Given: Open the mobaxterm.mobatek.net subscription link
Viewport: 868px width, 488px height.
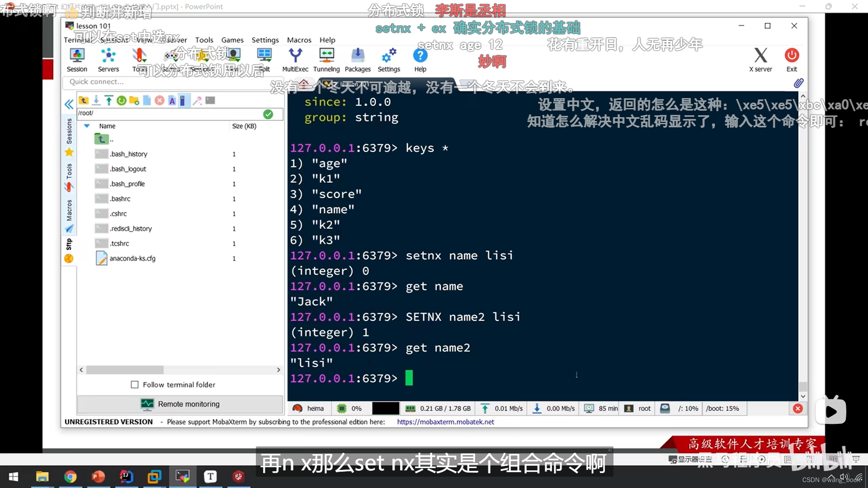Looking at the screenshot, I should tap(445, 422).
